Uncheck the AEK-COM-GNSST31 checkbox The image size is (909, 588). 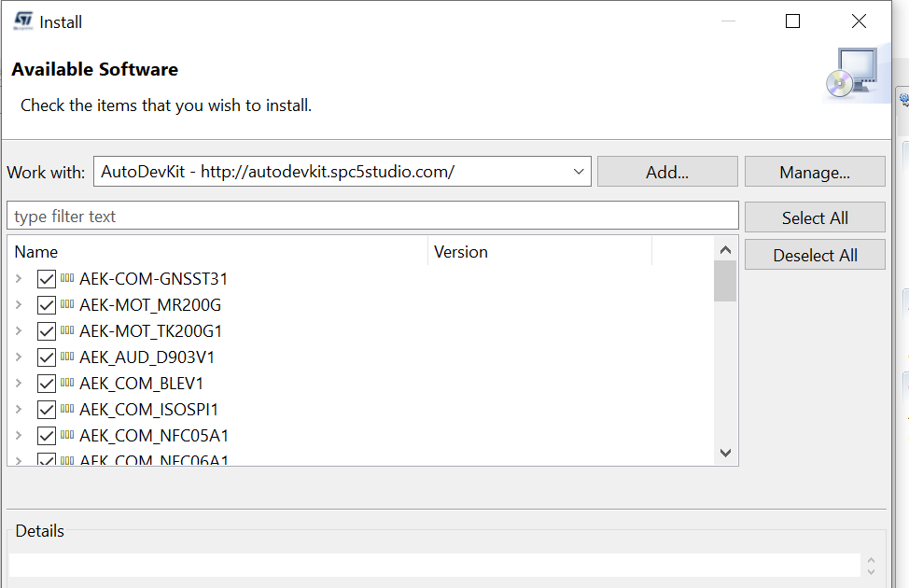pos(47,278)
